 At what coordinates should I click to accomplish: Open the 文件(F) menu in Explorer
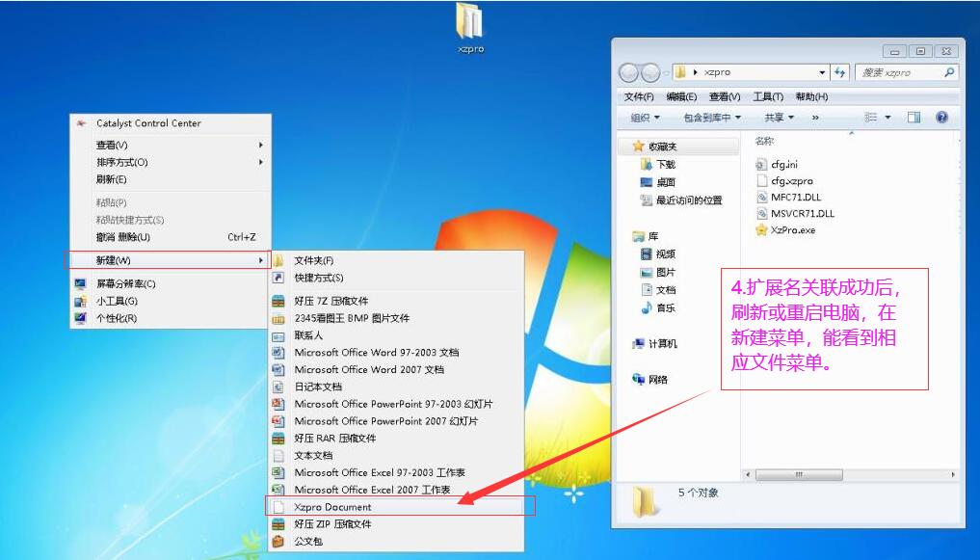click(639, 96)
